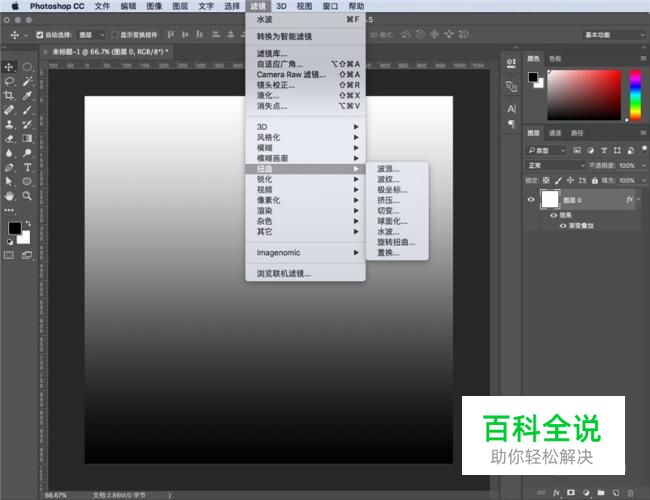650x500 pixels.
Task: Toggle visibility of 渐变叠加 effect
Action: point(563,226)
